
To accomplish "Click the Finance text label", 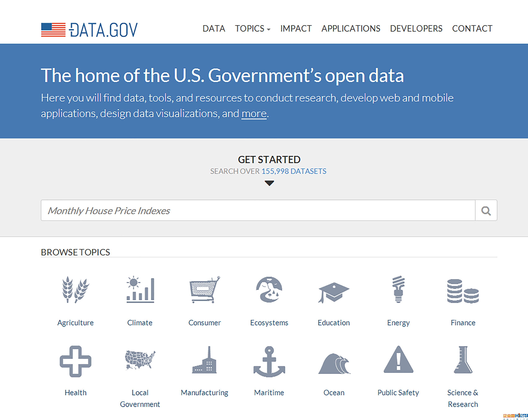I will (x=463, y=323).
